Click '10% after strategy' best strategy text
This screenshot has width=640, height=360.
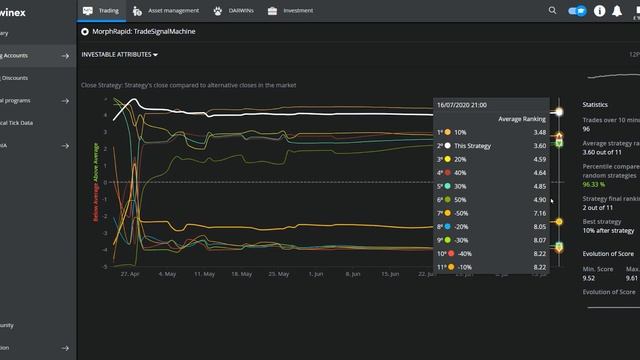coord(608,231)
